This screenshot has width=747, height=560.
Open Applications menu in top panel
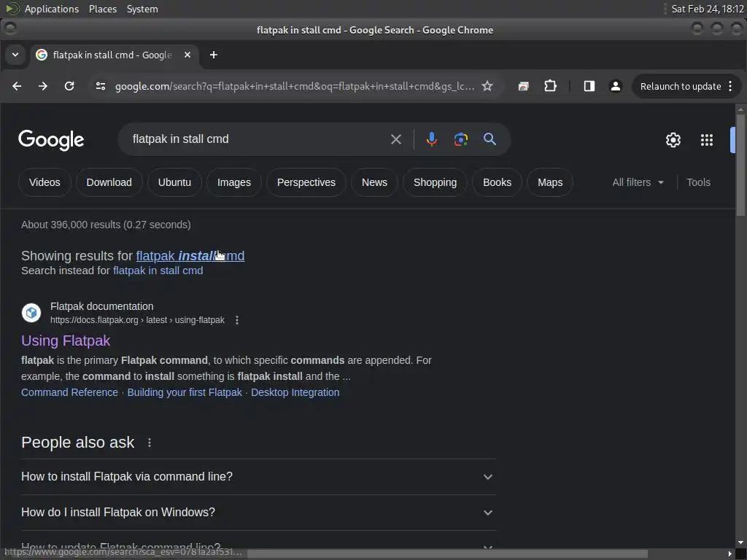52,9
